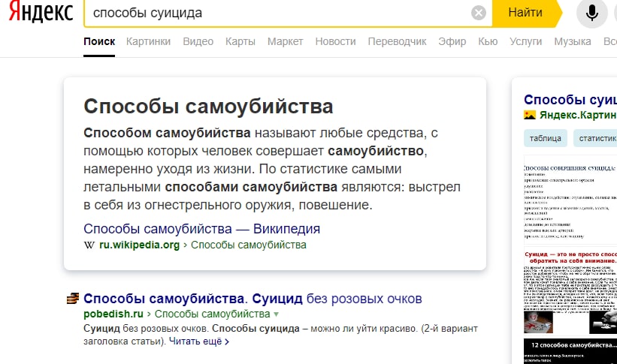Viewport: 617px width, 364px height.
Task: Go to the Музыка tab
Action: (572, 41)
